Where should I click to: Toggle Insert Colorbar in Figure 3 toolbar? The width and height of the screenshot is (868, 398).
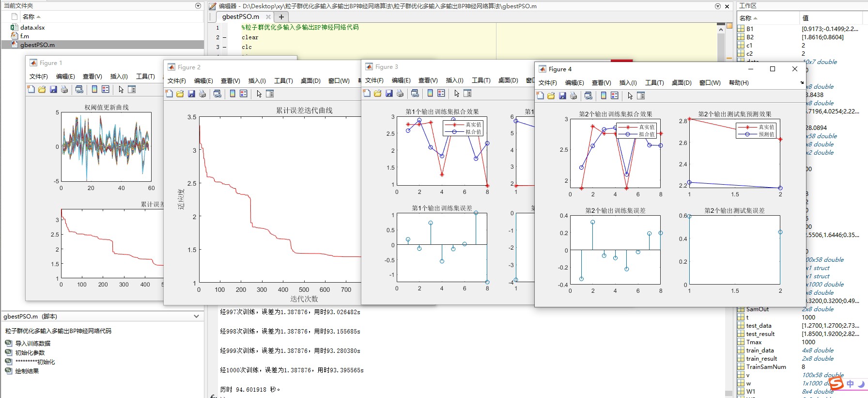point(430,93)
